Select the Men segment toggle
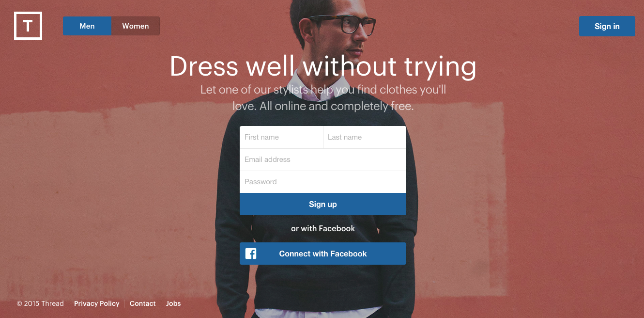This screenshot has height=318, width=644. [x=87, y=26]
